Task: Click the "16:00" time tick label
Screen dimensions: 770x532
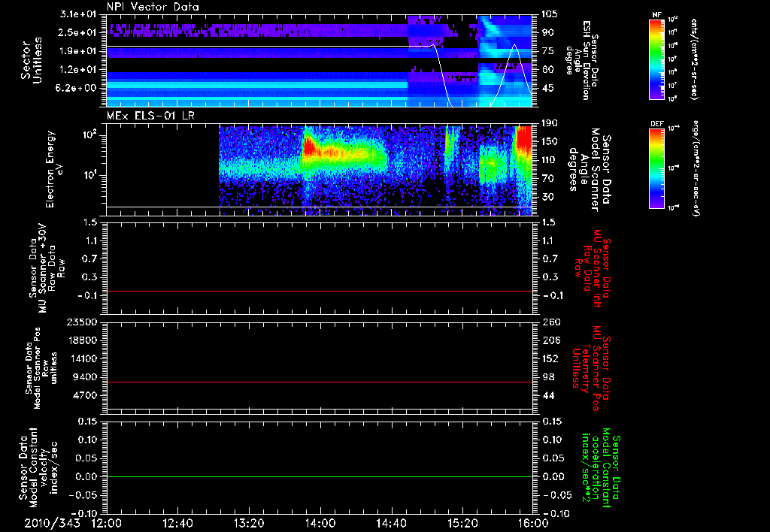Action: 533,523
